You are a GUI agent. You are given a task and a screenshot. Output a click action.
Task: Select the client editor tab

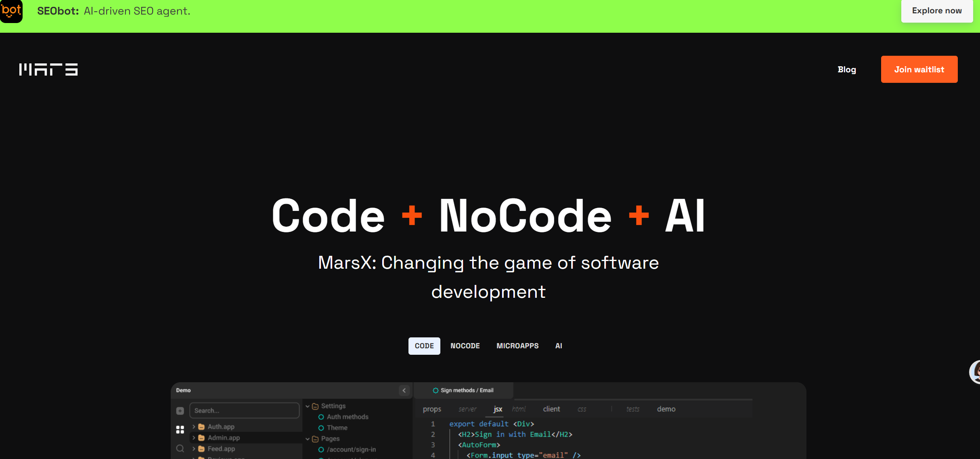tap(551, 409)
